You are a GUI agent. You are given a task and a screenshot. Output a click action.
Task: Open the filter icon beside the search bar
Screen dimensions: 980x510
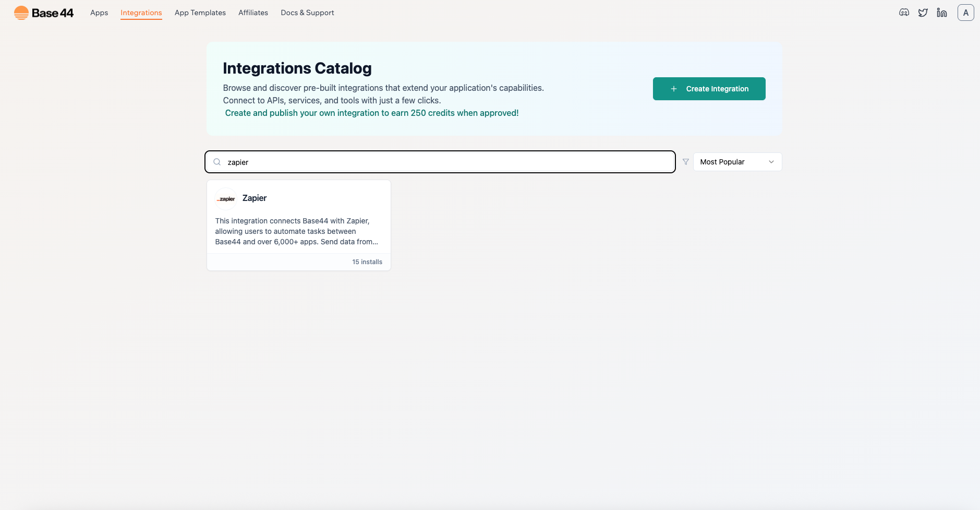tap(685, 162)
